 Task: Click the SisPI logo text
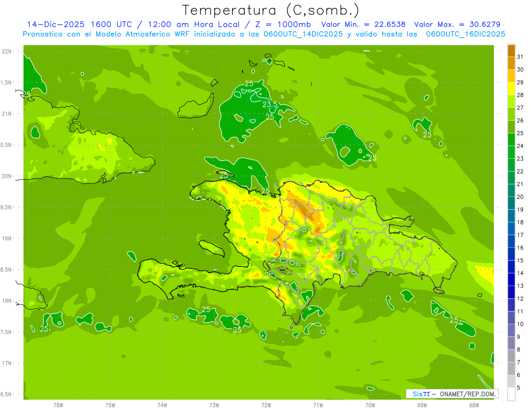pyautogui.click(x=421, y=394)
